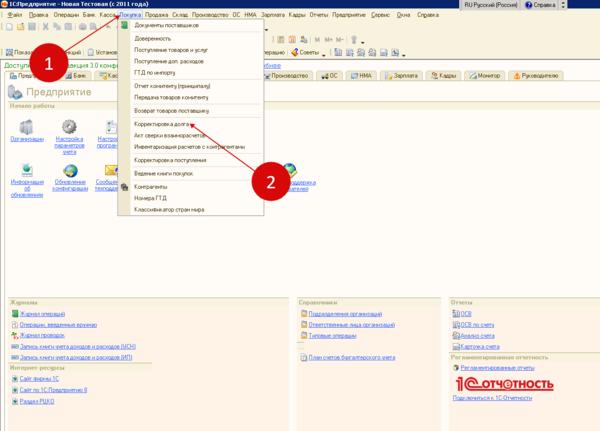
Task: Open the Отчеты menu
Action: coord(319,15)
